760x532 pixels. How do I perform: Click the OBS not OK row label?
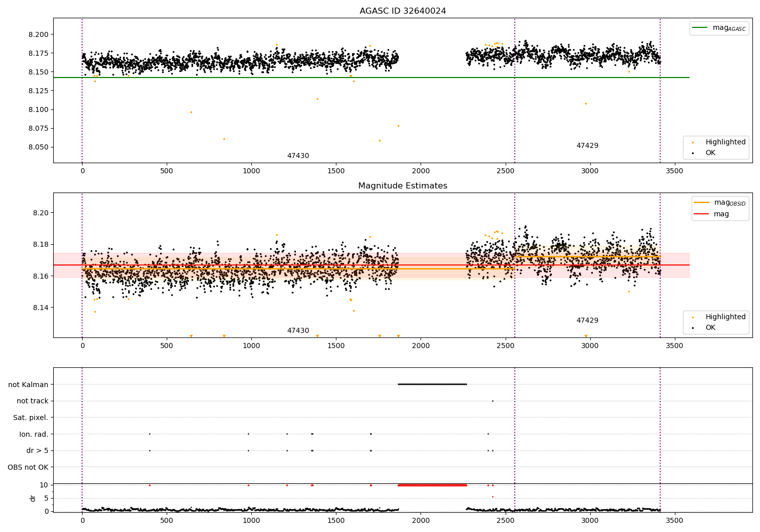28,467
